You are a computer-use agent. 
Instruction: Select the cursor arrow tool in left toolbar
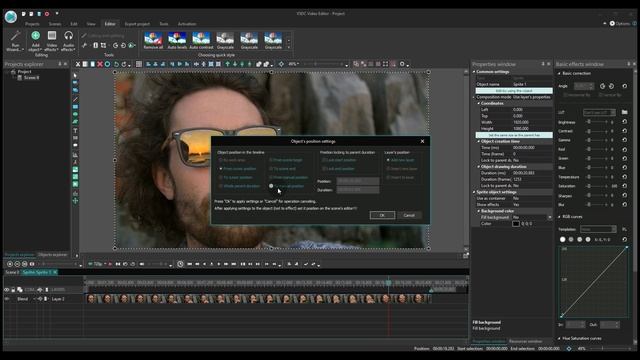tap(75, 76)
